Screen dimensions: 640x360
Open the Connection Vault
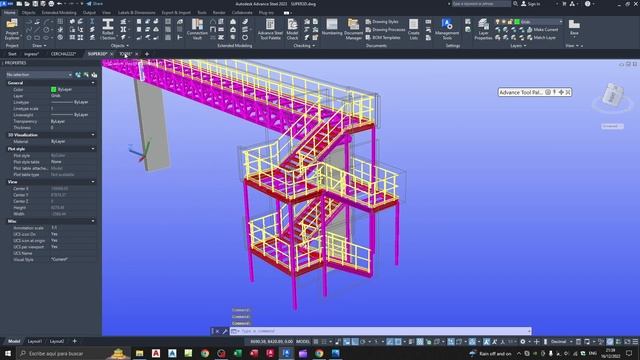pyautogui.click(x=197, y=29)
